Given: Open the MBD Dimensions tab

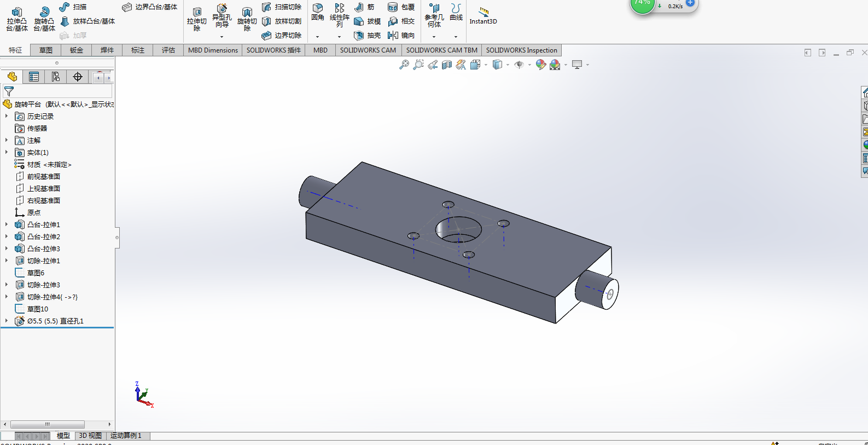Looking at the screenshot, I should coord(213,50).
